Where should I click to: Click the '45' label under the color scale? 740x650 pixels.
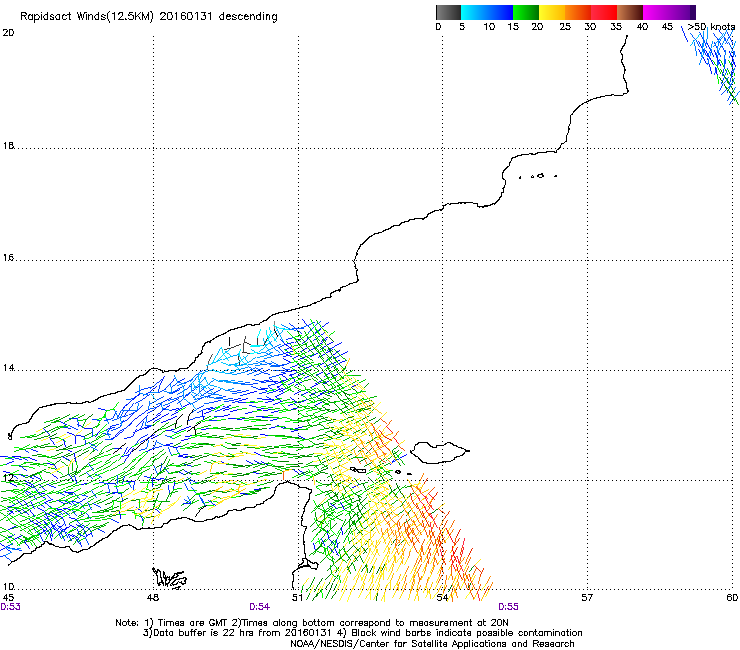[667, 27]
